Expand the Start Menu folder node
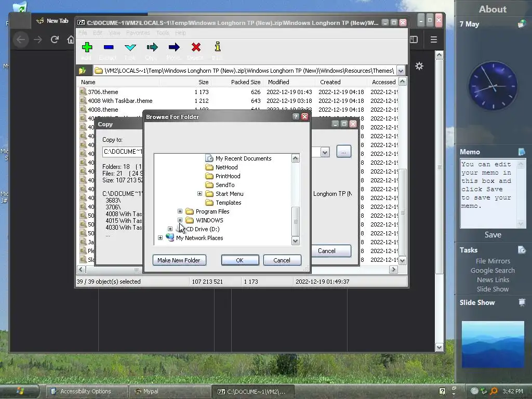The width and height of the screenshot is (532, 399). (199, 194)
